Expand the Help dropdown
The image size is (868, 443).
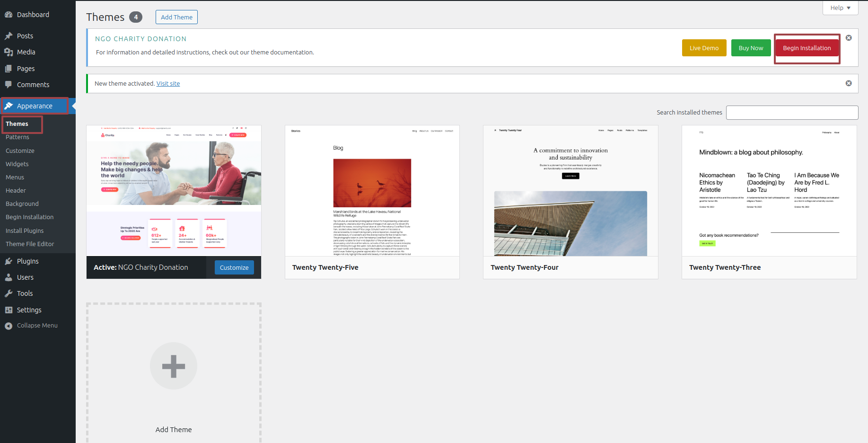tap(841, 8)
